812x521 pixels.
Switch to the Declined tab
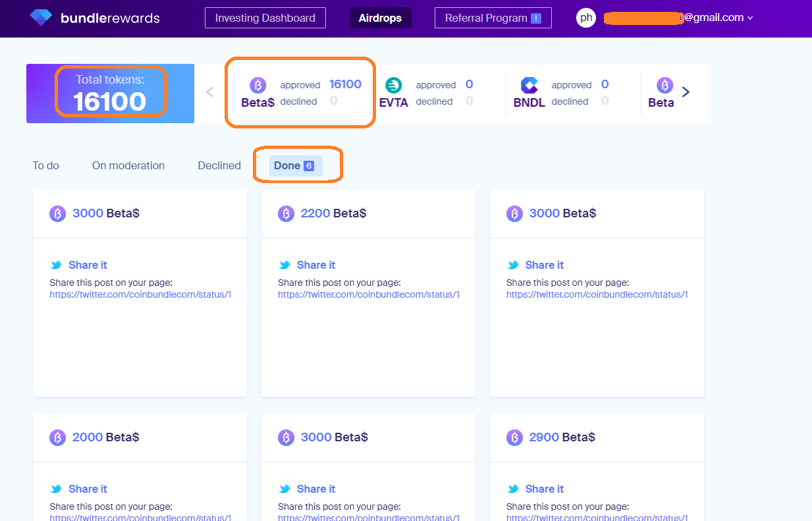click(x=219, y=165)
